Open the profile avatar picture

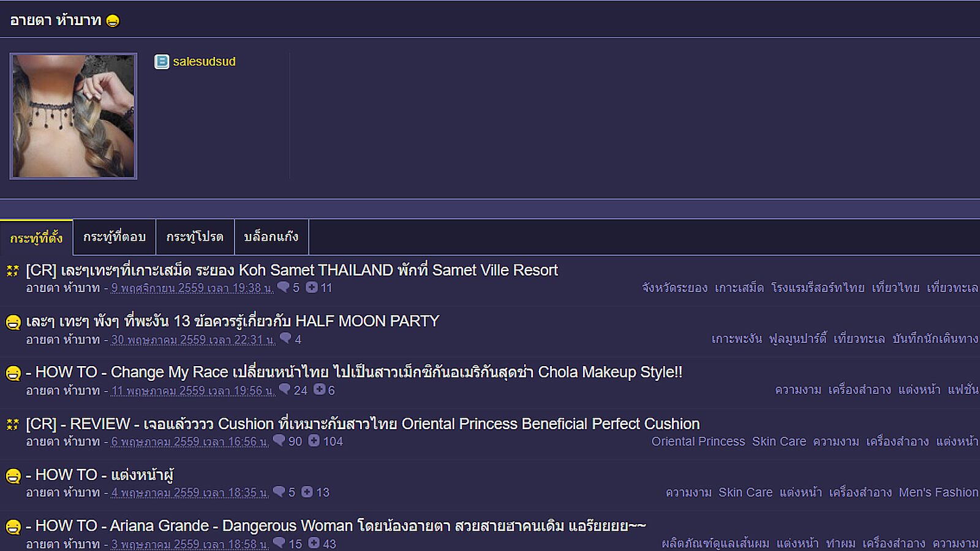tap(73, 116)
